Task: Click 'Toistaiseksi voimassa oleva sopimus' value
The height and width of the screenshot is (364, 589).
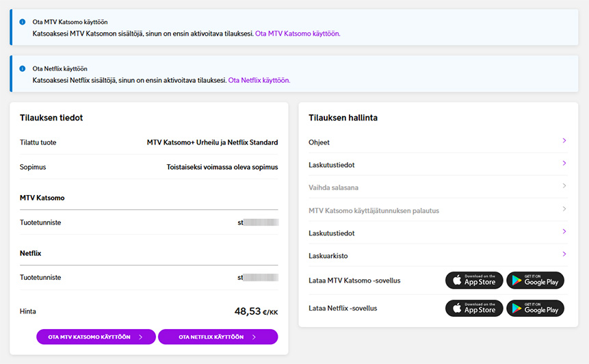Action: click(222, 167)
